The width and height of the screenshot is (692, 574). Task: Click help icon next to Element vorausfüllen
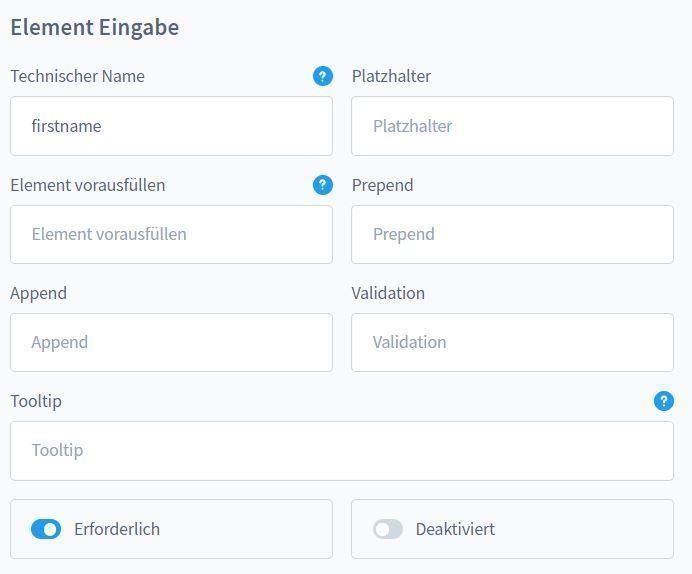323,185
